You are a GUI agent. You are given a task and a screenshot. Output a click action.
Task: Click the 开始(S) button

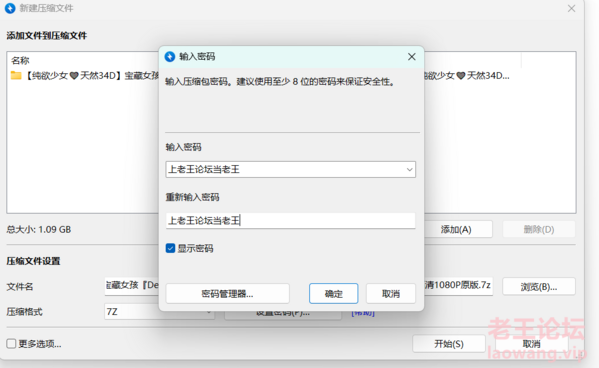point(449,344)
